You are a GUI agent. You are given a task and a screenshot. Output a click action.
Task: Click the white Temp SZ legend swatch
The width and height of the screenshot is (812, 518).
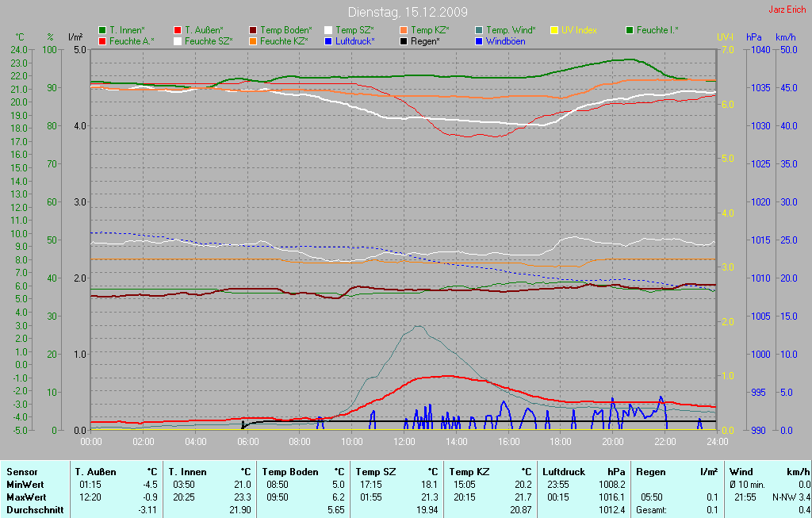click(x=328, y=31)
